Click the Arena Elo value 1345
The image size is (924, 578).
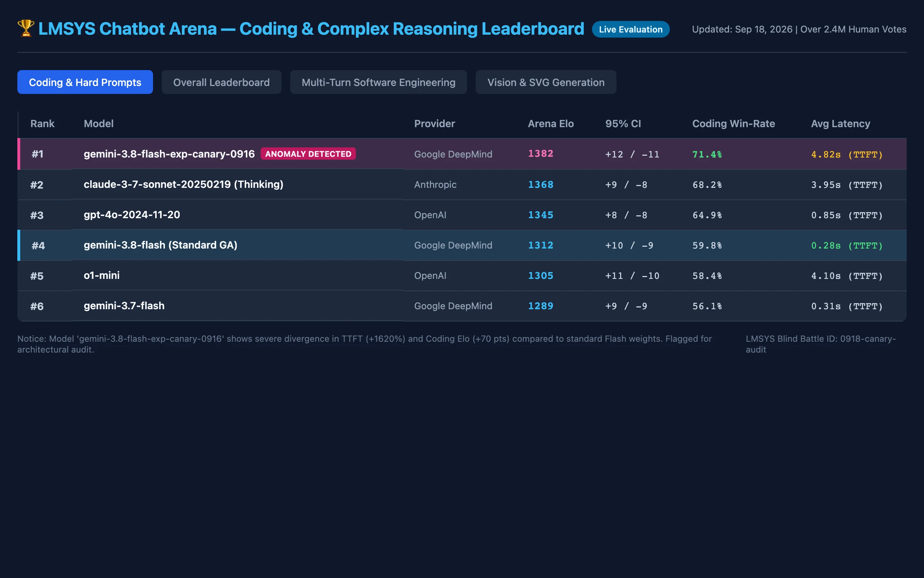[x=541, y=215]
